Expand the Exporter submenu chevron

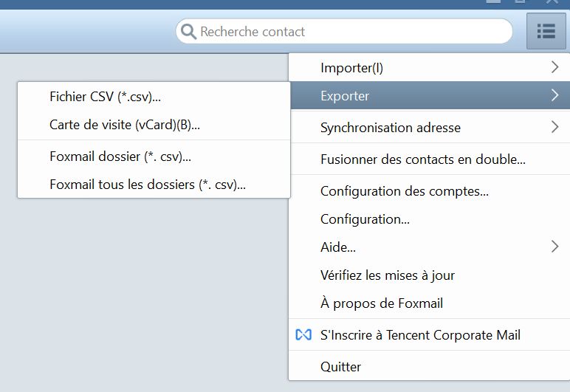[x=554, y=95]
